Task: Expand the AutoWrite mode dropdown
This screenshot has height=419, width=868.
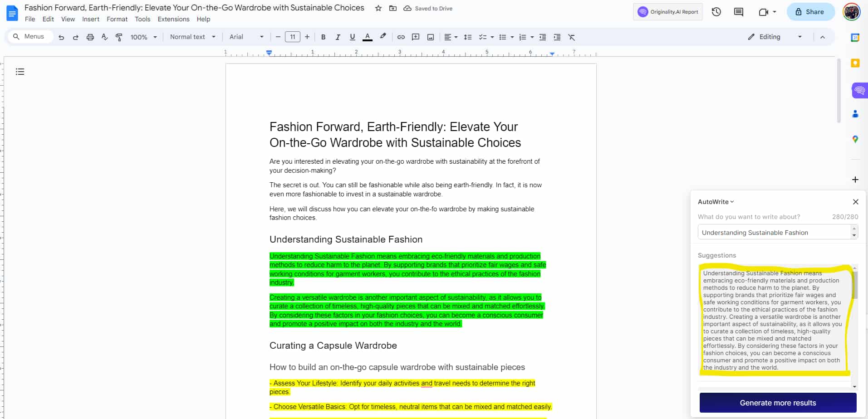Action: click(x=731, y=201)
